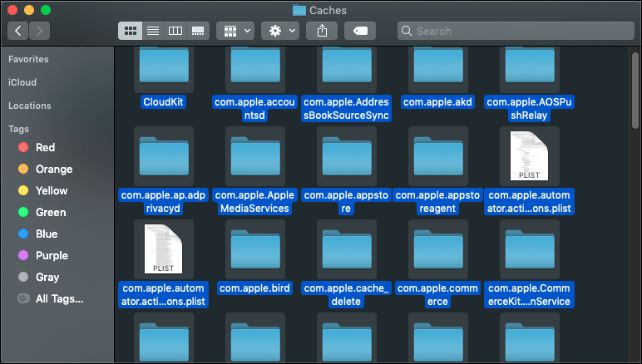Select the com.apple.appstoreagent folder icon

438,156
